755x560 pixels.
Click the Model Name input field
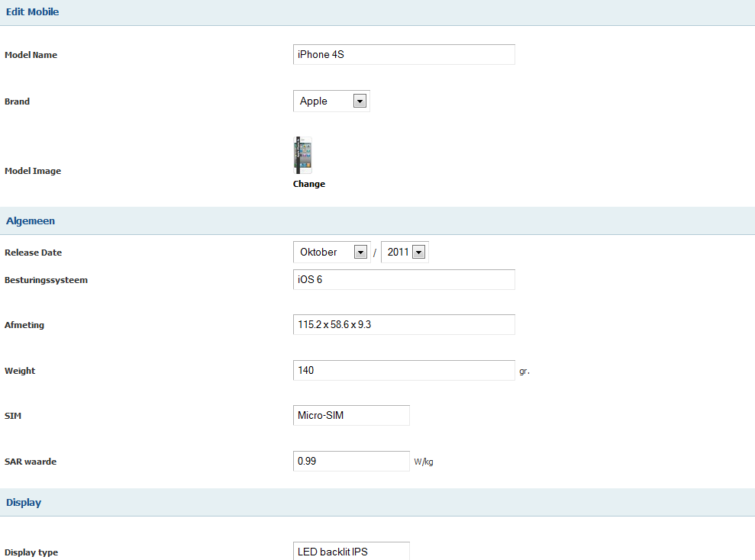(x=404, y=54)
